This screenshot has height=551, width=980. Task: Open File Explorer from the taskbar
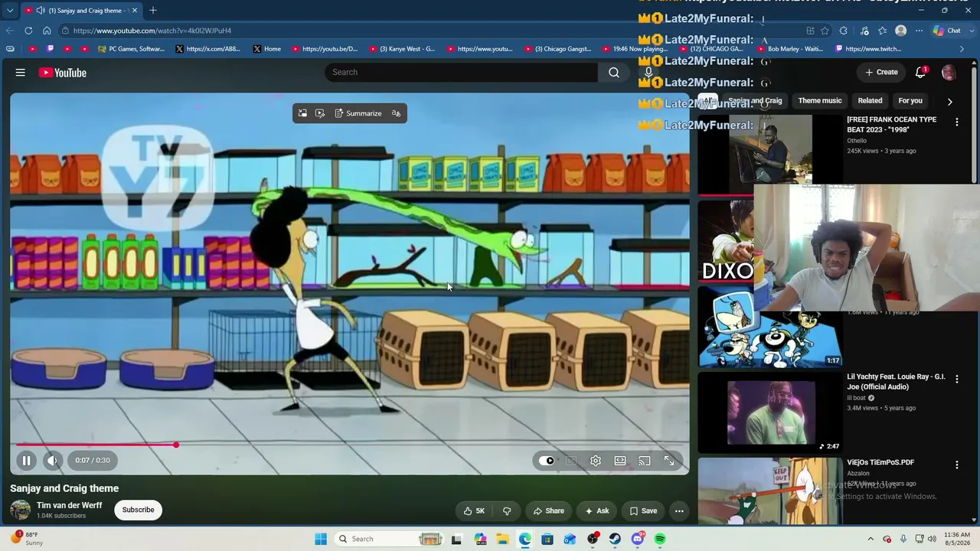coord(502,539)
